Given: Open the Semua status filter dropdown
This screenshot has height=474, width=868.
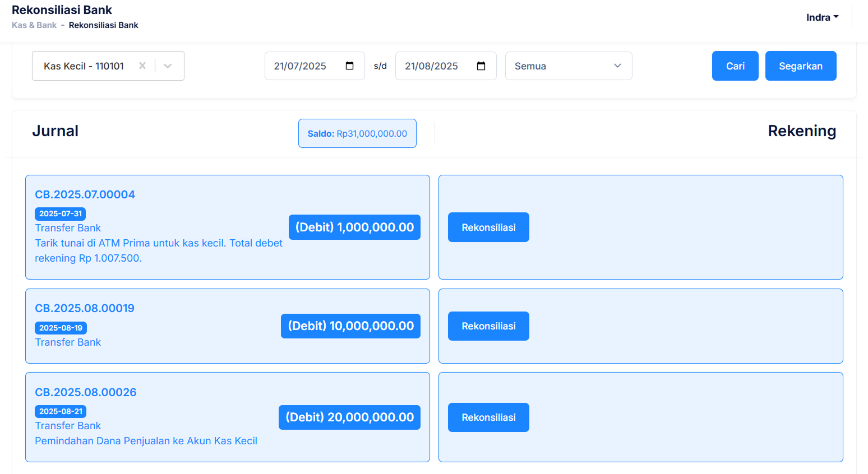Looking at the screenshot, I should [x=568, y=66].
